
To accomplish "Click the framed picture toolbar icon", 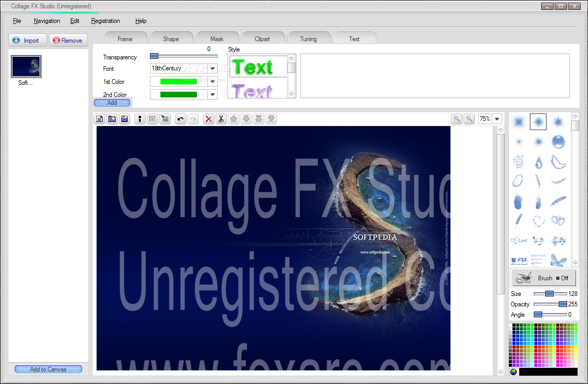I will 152,119.
